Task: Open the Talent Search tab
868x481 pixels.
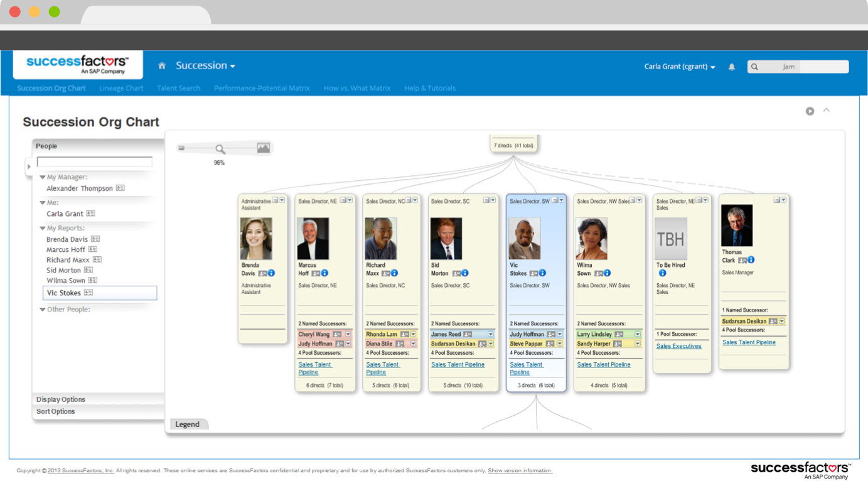Action: tap(179, 89)
